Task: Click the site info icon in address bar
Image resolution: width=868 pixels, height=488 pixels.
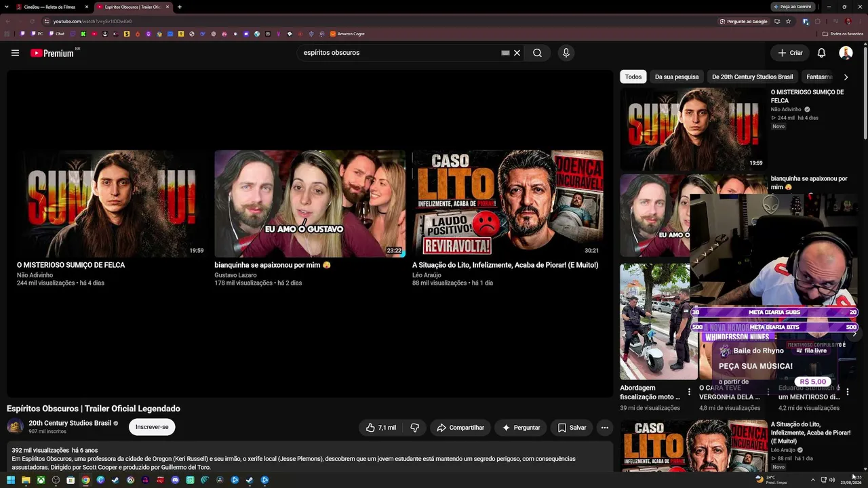Action: [x=46, y=22]
